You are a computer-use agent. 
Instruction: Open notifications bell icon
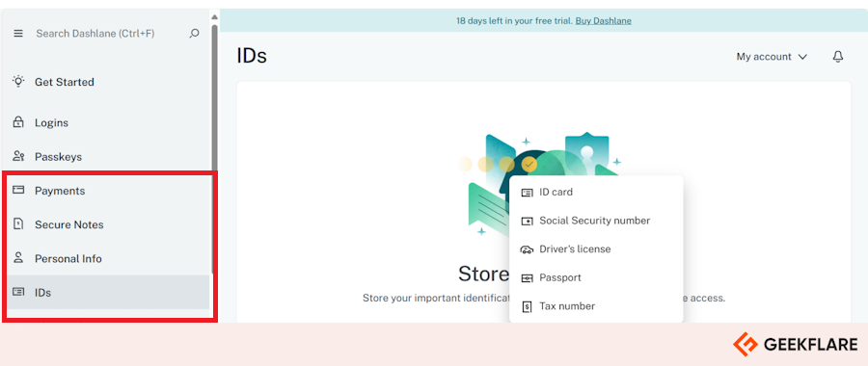(x=838, y=57)
